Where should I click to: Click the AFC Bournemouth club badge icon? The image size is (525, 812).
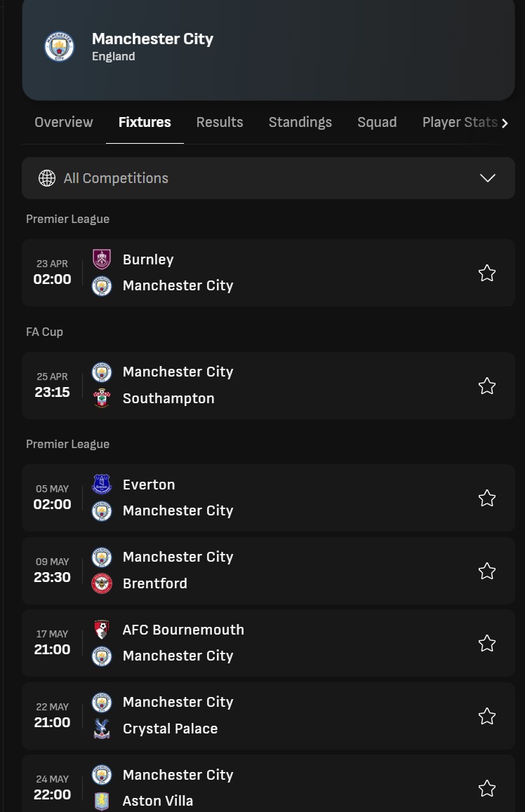pos(102,630)
